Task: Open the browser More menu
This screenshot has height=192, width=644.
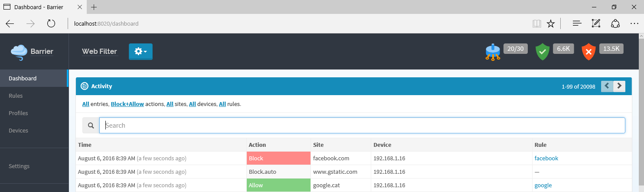Action: [x=634, y=23]
